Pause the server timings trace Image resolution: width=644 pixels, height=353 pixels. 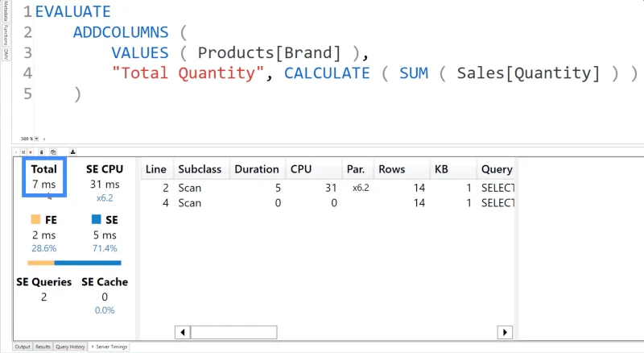pos(23,152)
